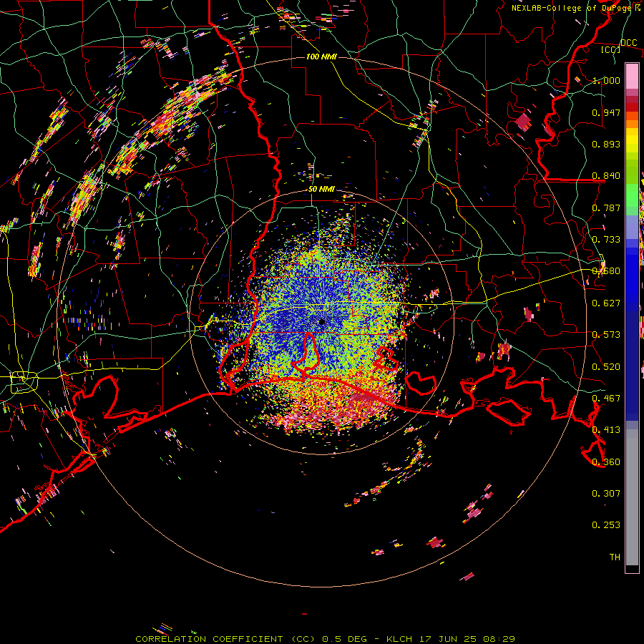Click the TH threshold label on the scale
644x644 pixels.
coord(615,557)
